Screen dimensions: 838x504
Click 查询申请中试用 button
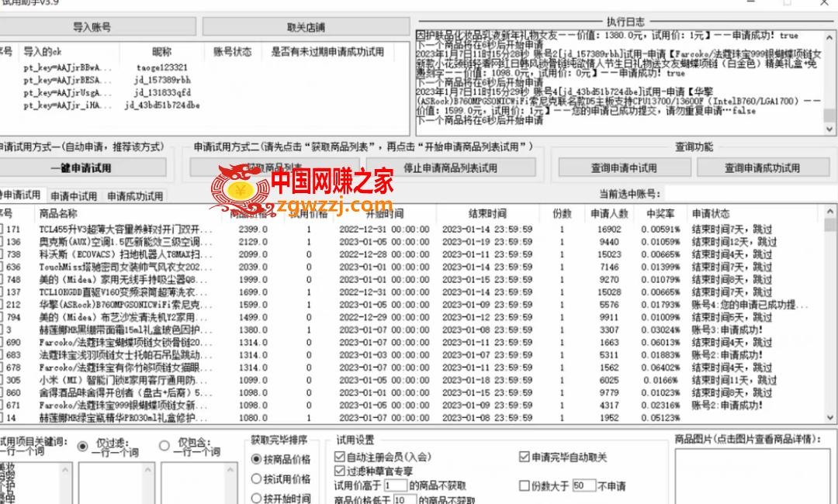point(624,167)
